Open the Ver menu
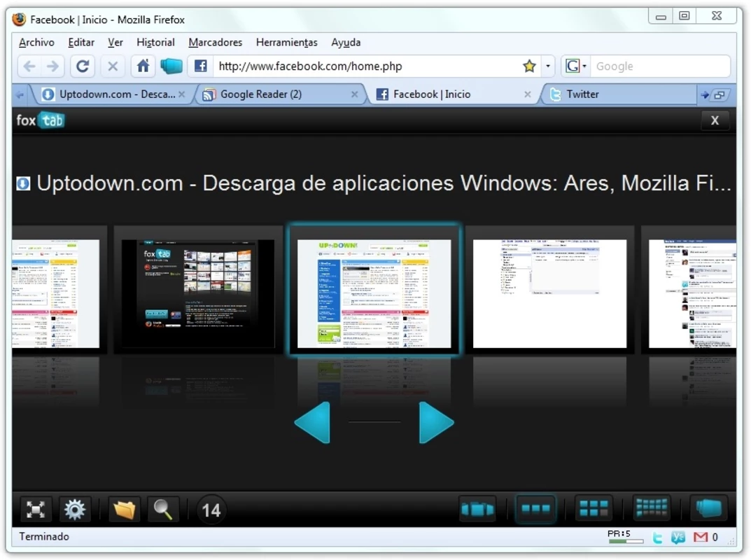This screenshot has height=560, width=751. [x=115, y=42]
